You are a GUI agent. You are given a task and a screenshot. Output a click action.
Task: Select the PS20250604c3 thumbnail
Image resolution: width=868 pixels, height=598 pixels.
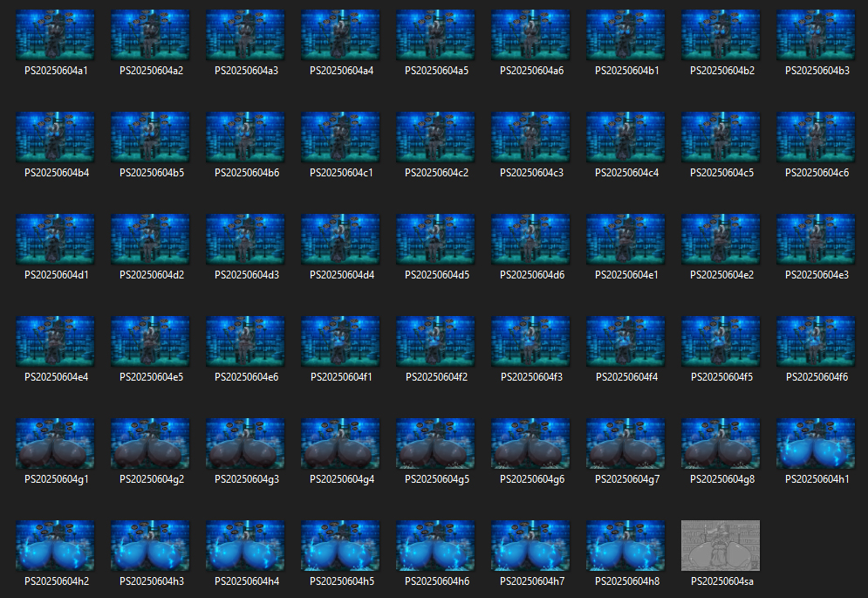coord(531,137)
